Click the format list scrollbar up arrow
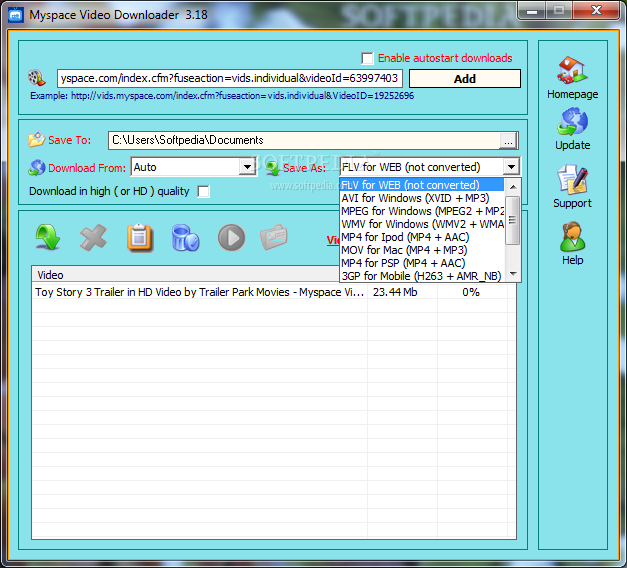Viewport: 627px width, 568px height. (513, 187)
